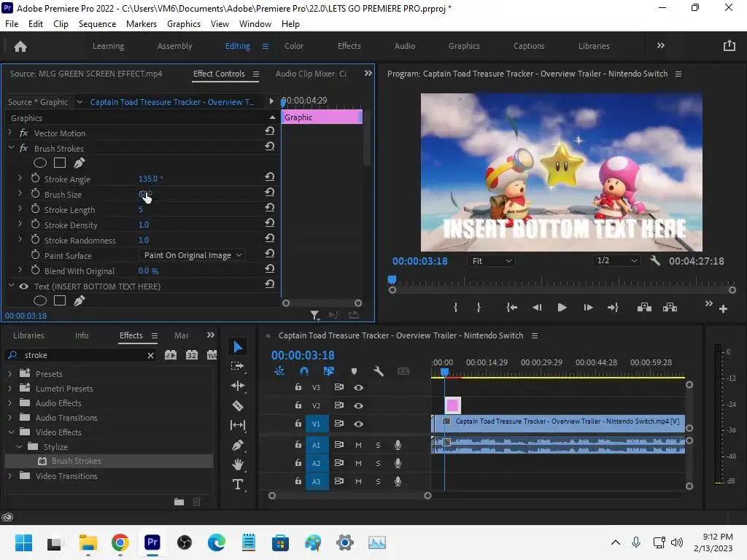Open the 1/2 playback resolution dropdown
This screenshot has height=560, width=747.
click(x=616, y=260)
